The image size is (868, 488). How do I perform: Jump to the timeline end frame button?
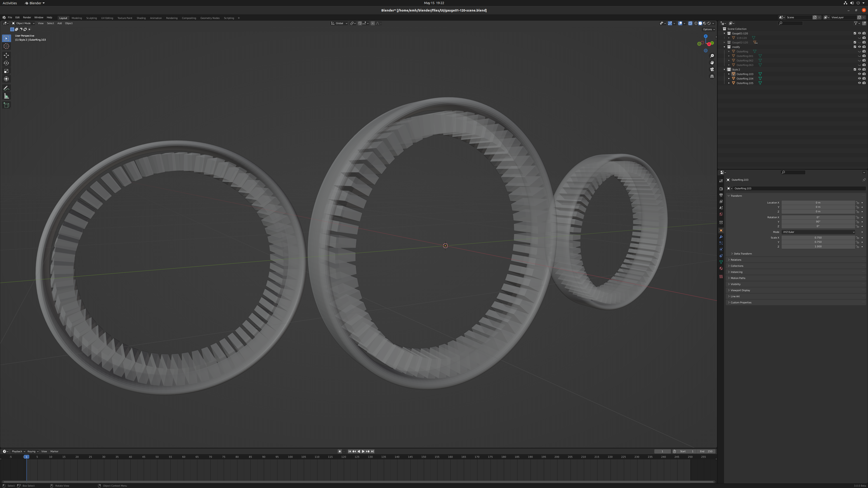[x=372, y=451]
